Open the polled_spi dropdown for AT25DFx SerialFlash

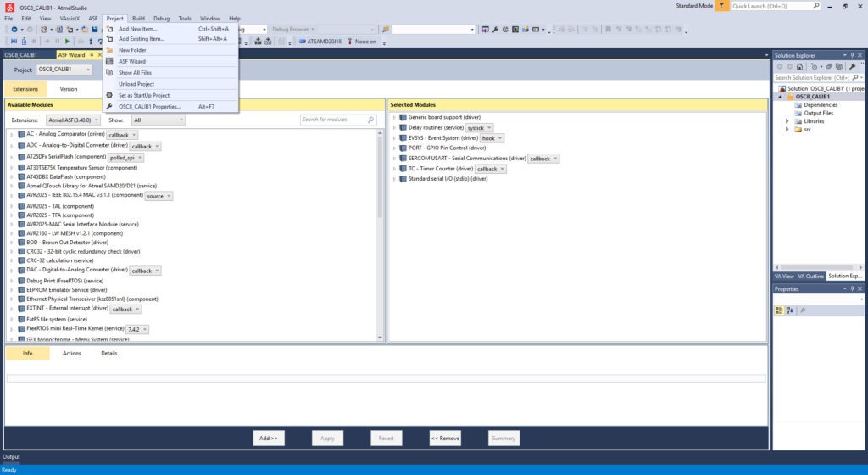[x=126, y=158]
